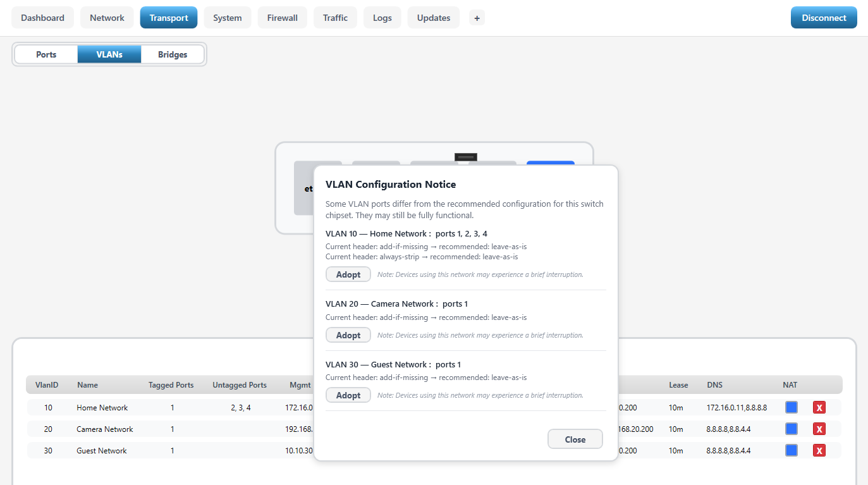The width and height of the screenshot is (868, 485).
Task: Open the Logs tab
Action: (382, 18)
